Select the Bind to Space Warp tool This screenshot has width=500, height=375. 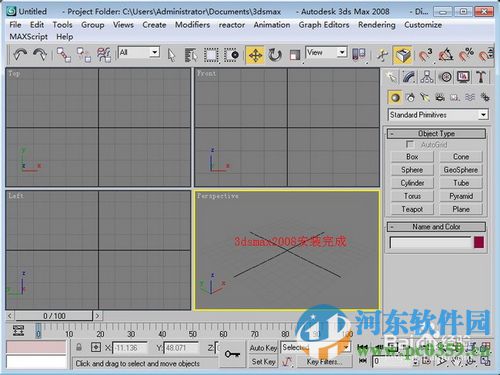click(104, 55)
